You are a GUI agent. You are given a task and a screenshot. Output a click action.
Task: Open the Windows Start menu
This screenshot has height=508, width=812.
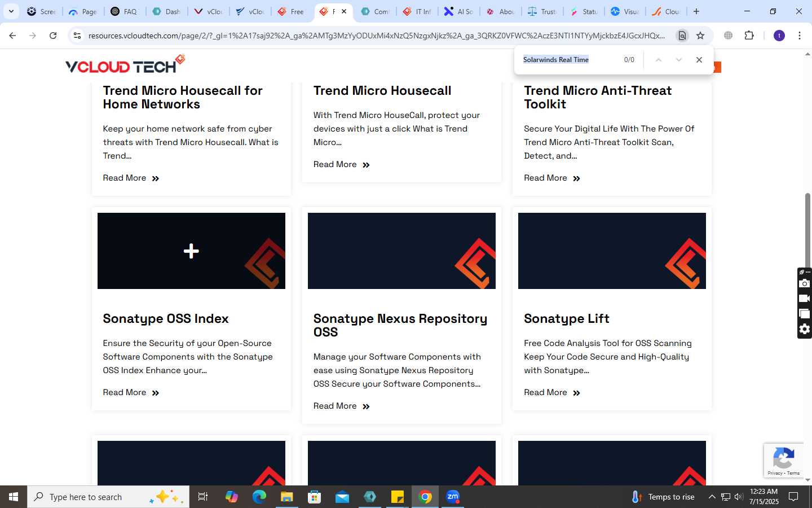[14, 497]
